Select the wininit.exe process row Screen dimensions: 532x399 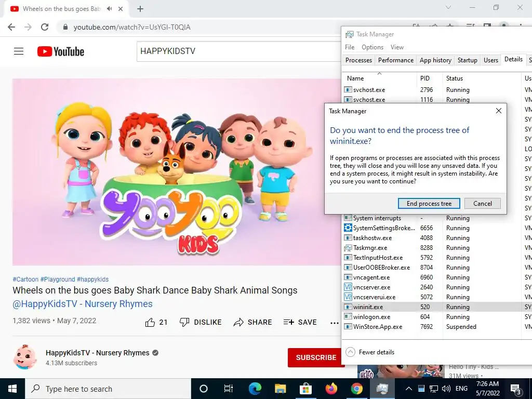[x=437, y=307]
